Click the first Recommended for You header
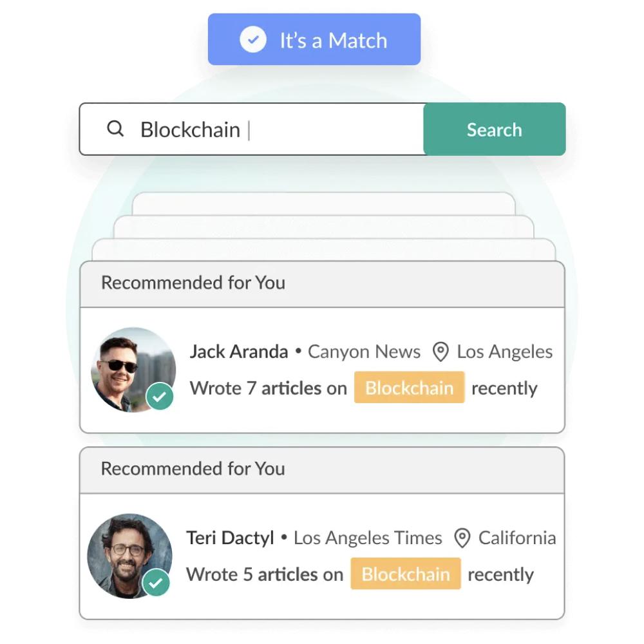 [x=193, y=283]
